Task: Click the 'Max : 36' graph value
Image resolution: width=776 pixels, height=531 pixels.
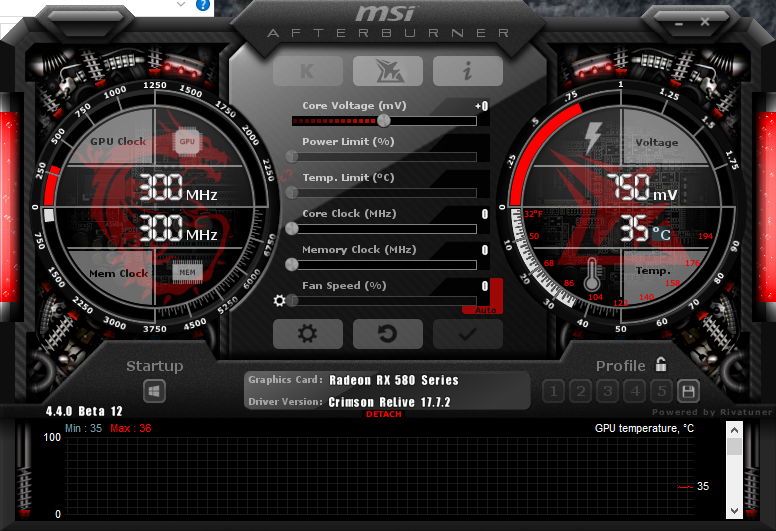Action: click(x=131, y=429)
